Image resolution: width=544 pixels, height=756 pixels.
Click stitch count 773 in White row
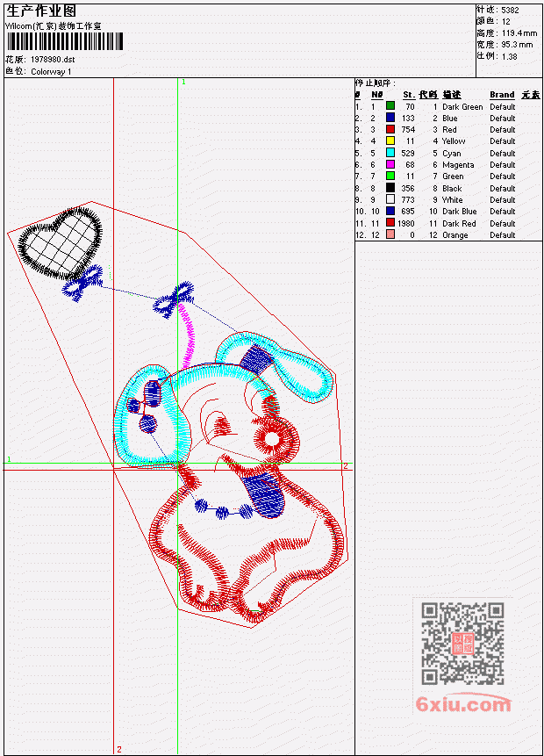[408, 200]
